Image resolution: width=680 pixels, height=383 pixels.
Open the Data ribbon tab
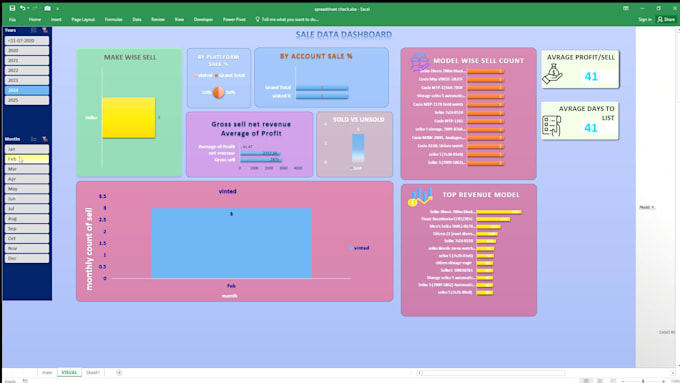(137, 20)
